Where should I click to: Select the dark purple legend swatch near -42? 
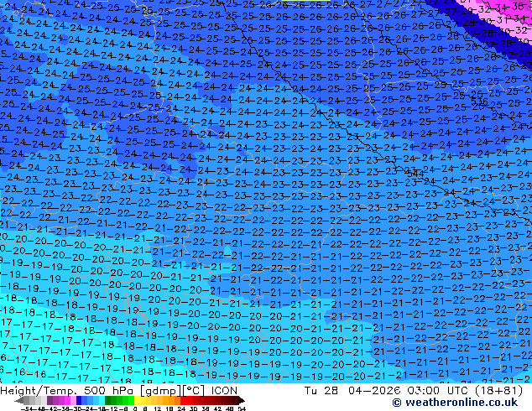tap(50, 400)
